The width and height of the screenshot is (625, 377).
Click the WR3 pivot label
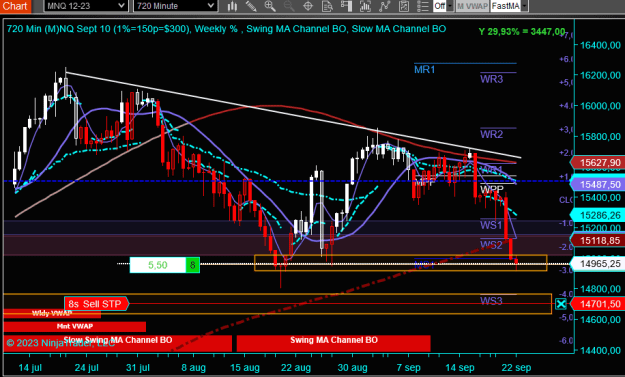pyautogui.click(x=491, y=79)
